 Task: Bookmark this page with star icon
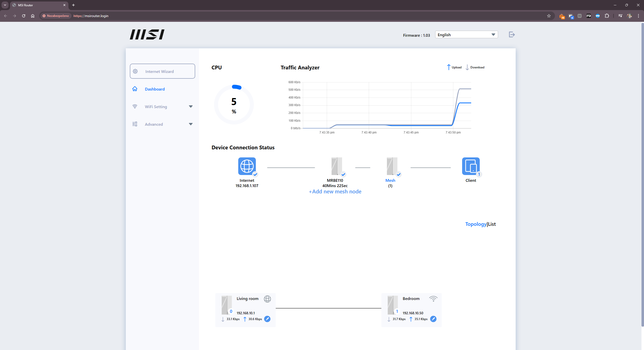point(549,16)
